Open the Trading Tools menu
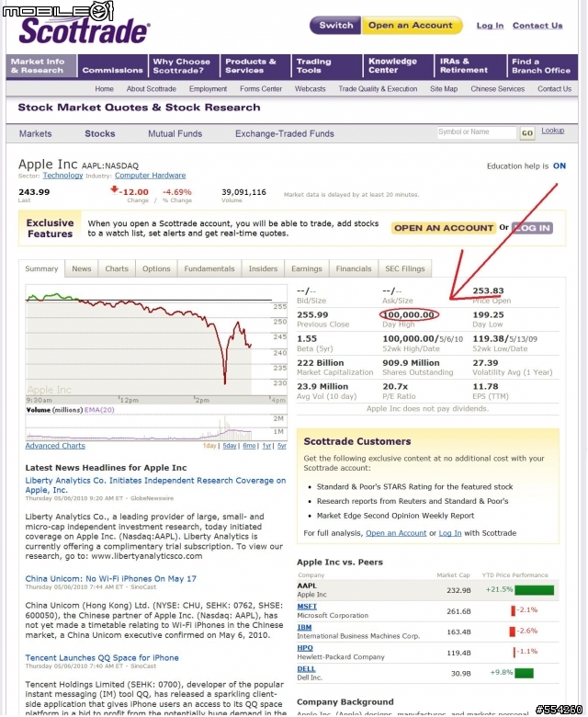588x717 pixels. click(327, 66)
